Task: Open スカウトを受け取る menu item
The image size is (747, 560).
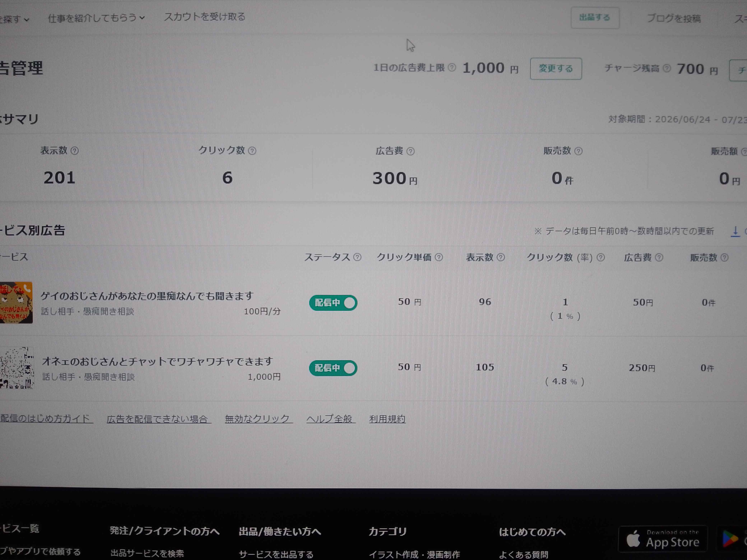Action: [205, 17]
